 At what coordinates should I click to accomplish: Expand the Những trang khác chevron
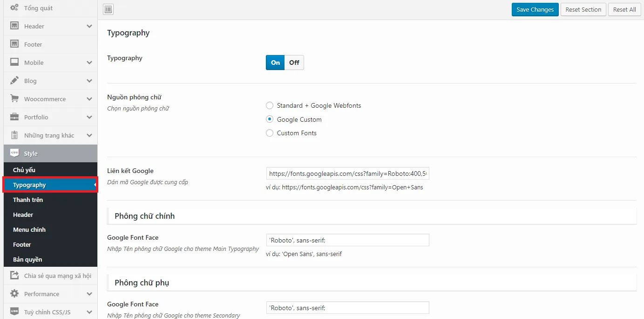click(89, 135)
